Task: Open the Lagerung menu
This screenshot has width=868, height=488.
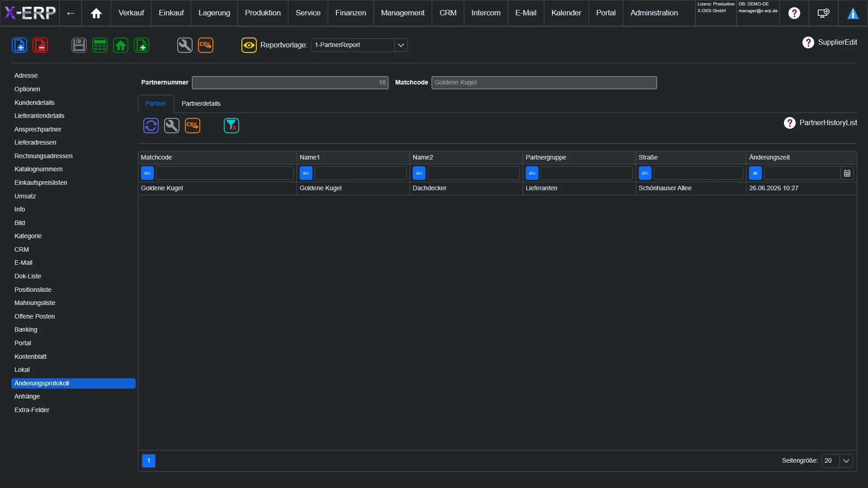Action: coord(214,13)
